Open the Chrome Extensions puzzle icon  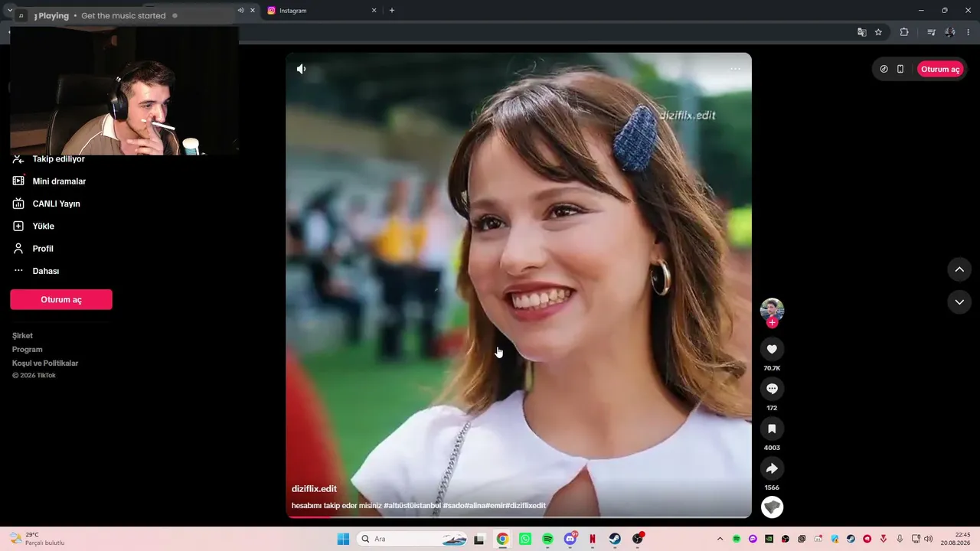pyautogui.click(x=904, y=32)
